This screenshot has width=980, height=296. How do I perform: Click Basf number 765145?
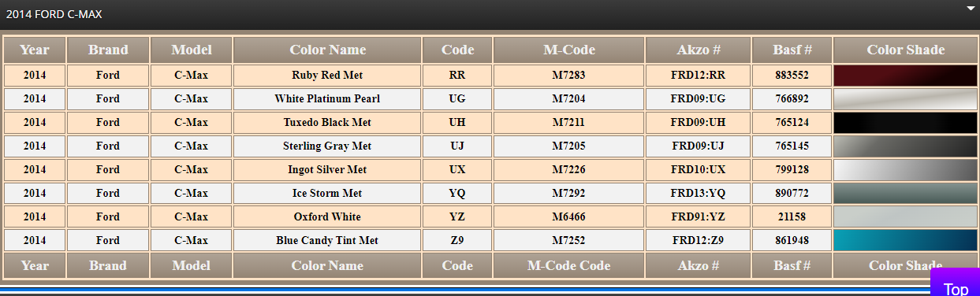tap(792, 146)
